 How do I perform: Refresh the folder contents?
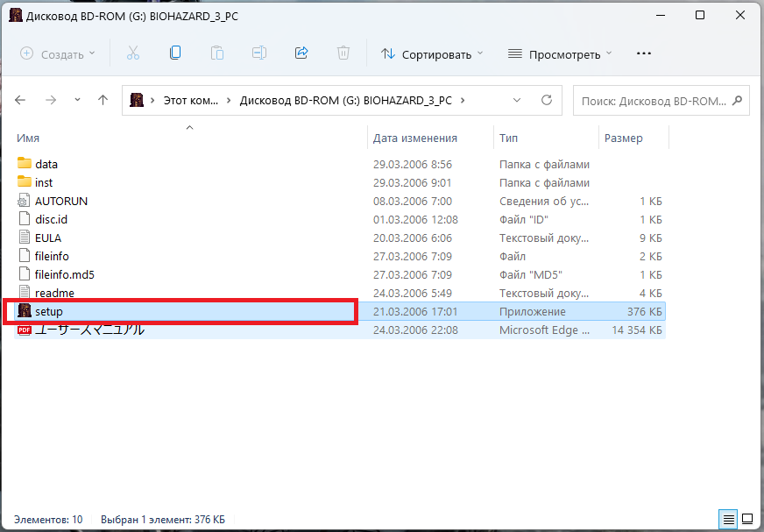(x=547, y=100)
